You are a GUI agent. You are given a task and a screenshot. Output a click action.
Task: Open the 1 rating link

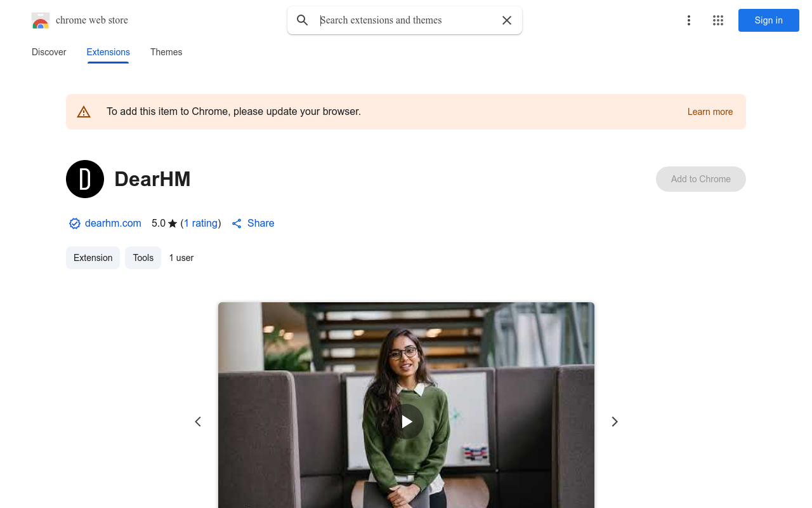click(200, 224)
